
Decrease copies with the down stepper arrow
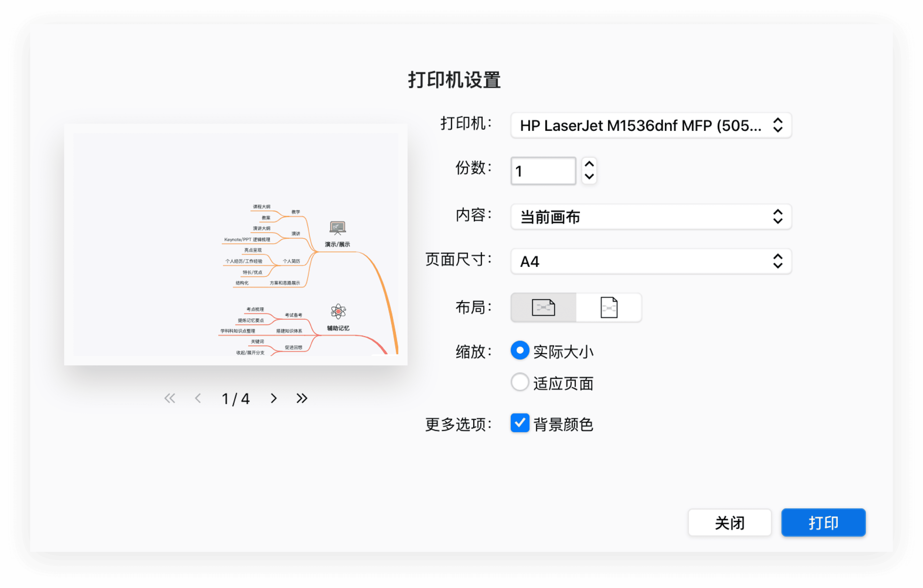[589, 177]
